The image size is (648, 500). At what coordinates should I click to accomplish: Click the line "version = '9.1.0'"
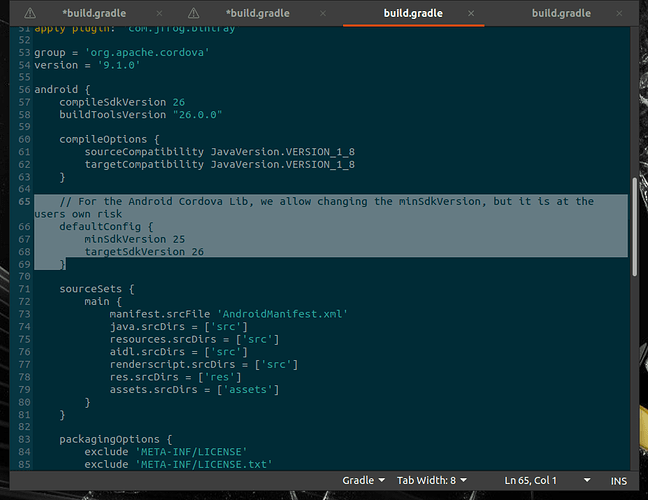87,65
